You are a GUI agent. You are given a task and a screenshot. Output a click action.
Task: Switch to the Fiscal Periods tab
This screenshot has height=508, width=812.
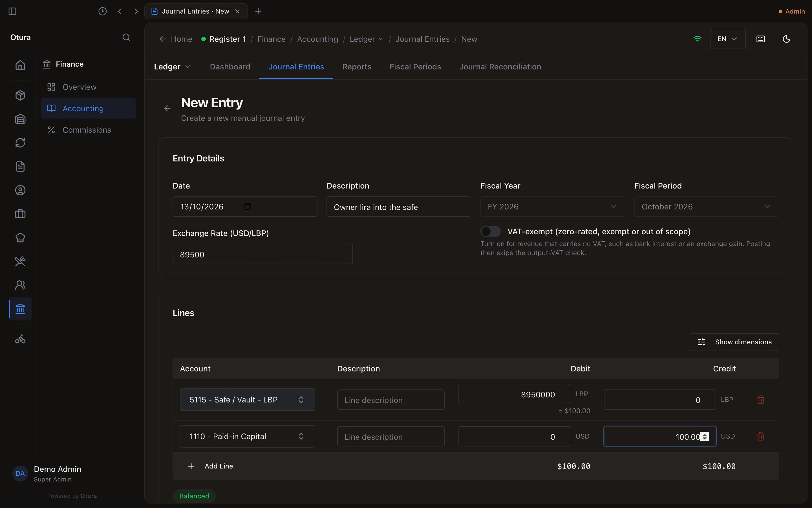point(415,67)
